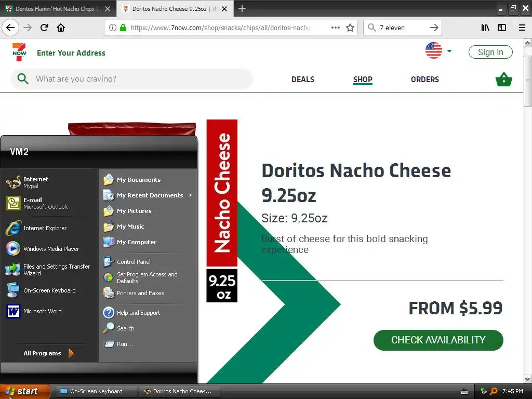Submit the 7 eleven search arrow
This screenshot has width=532, height=399.
[x=434, y=28]
